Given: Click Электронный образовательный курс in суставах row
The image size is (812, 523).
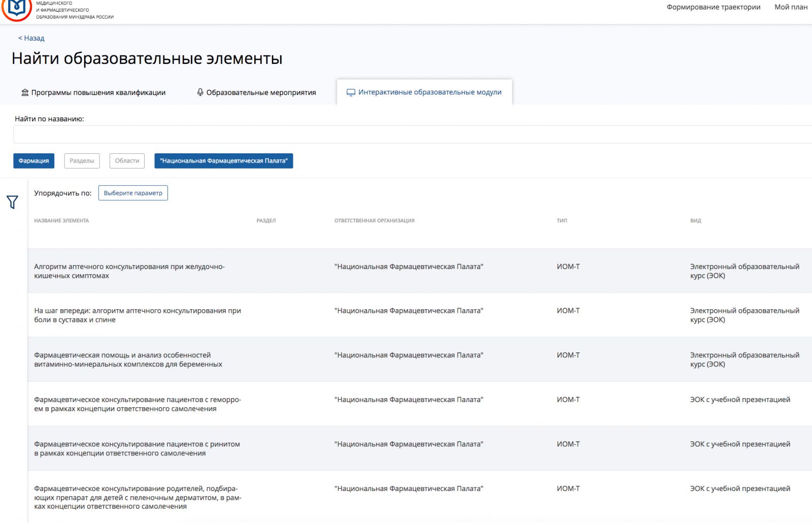Looking at the screenshot, I should (x=745, y=315).
